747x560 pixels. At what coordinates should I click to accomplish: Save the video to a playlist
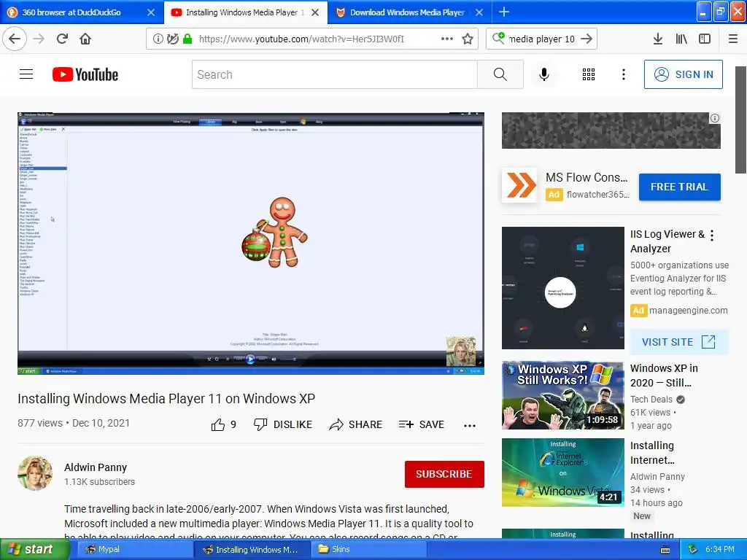point(422,424)
